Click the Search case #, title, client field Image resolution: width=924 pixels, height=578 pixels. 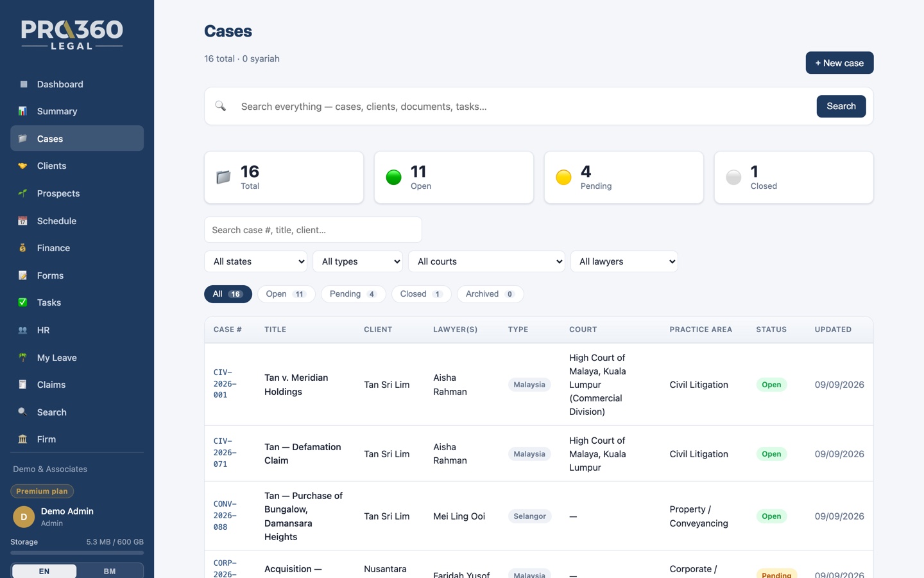click(x=313, y=230)
